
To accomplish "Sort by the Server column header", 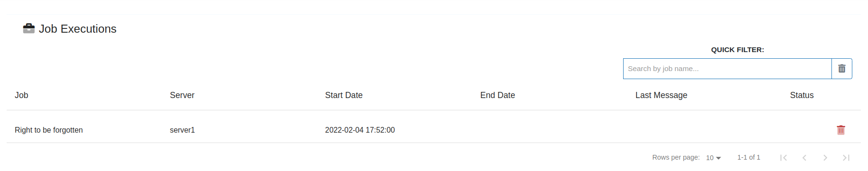I will (182, 95).
